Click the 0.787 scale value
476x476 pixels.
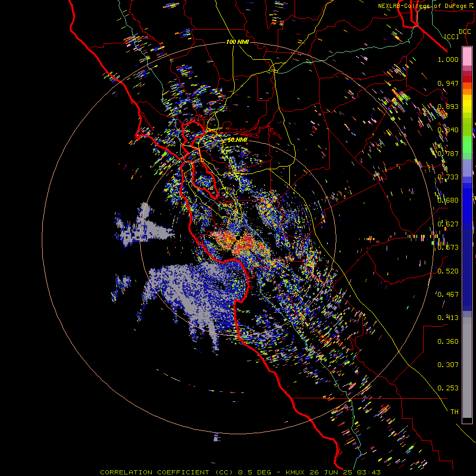[448, 153]
